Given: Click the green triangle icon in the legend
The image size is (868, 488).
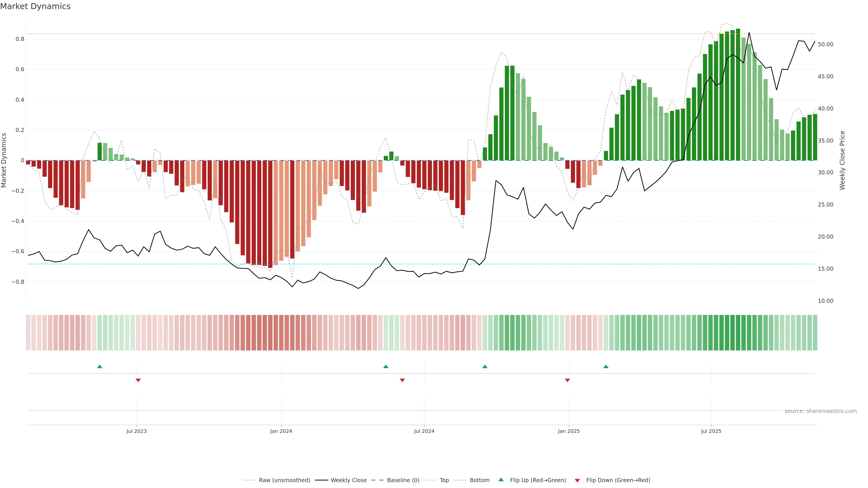Looking at the screenshot, I should click(501, 480).
